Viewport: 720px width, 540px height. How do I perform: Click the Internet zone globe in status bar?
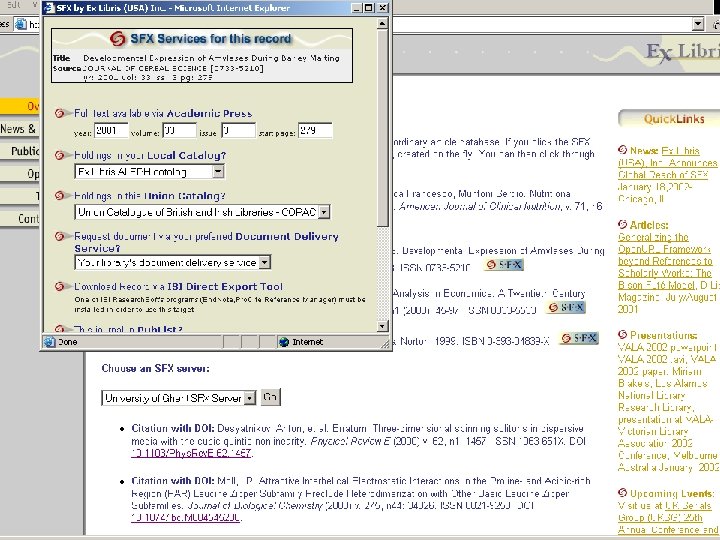point(284,342)
